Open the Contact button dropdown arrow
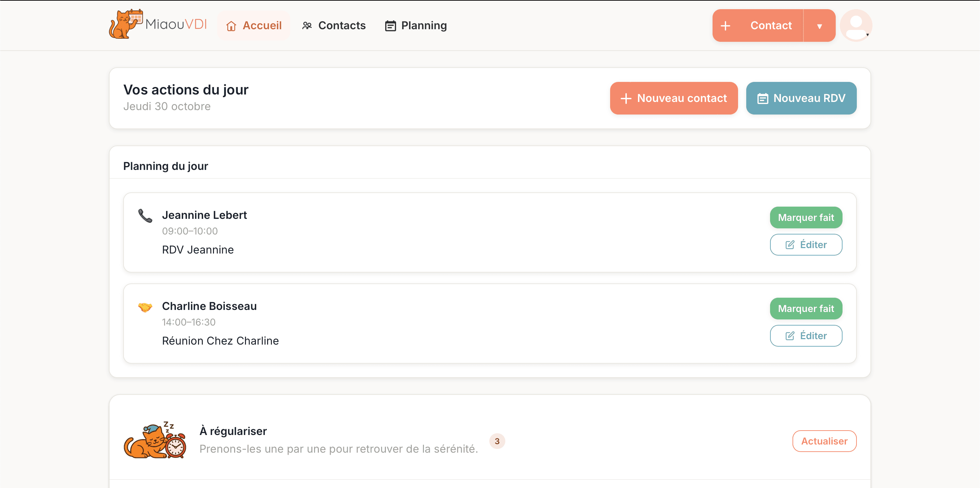This screenshot has height=488, width=980. (820, 25)
